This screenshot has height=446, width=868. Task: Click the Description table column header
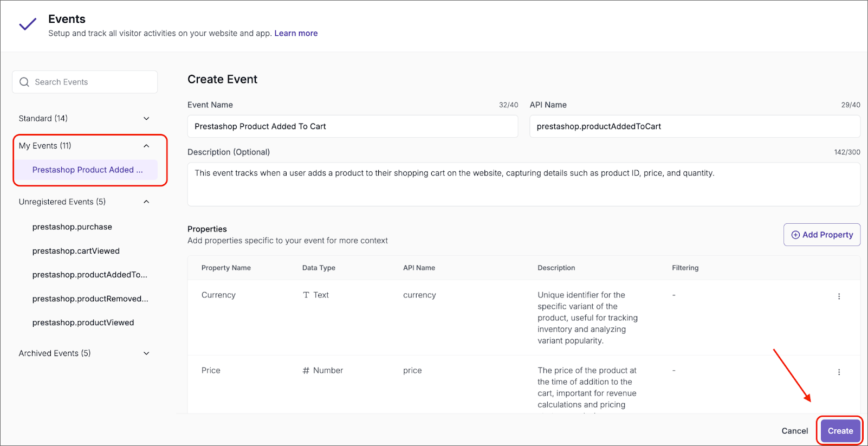point(556,268)
